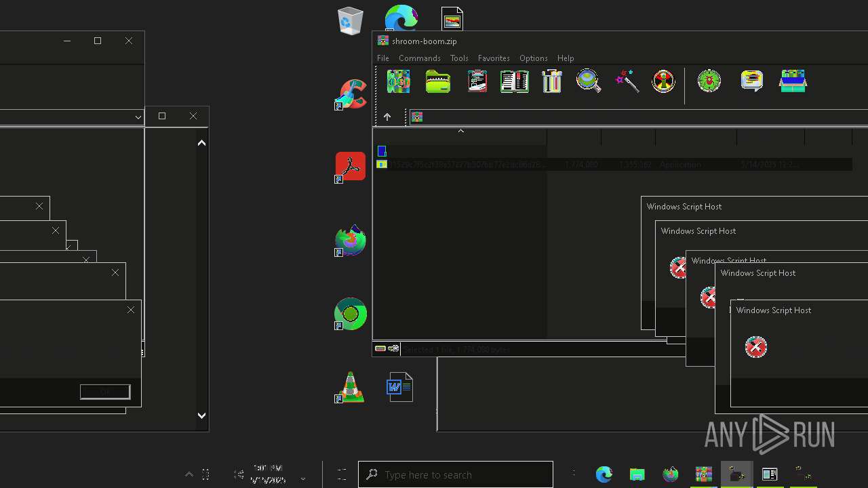The width and height of the screenshot is (868, 488).
Task: Expand the dropdown arrow in the left window
Action: [138, 117]
